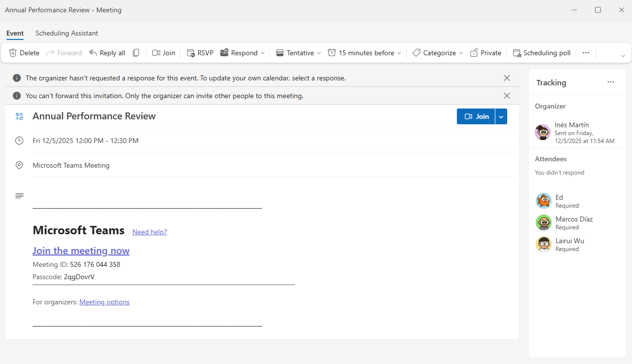Open the 15 minutes before reminder dropdown

[x=399, y=53]
